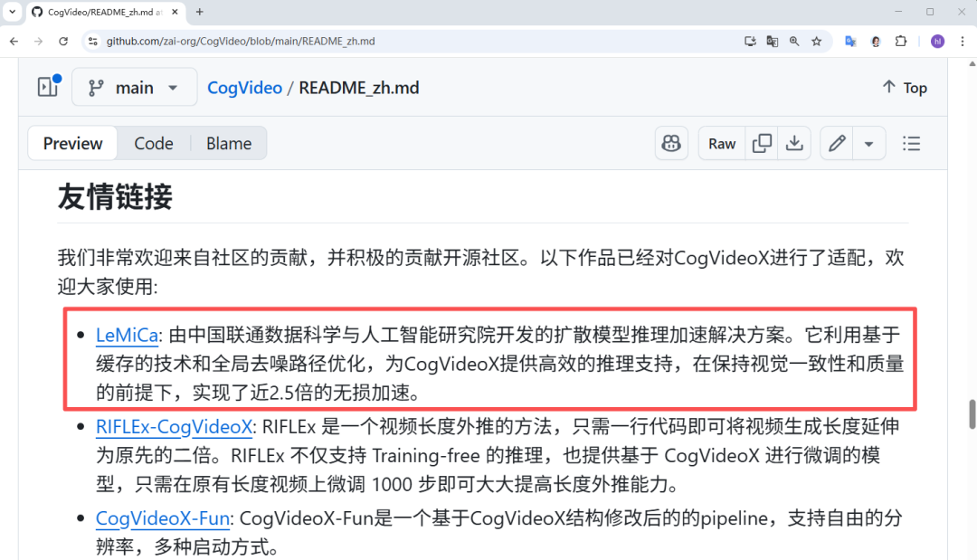Open the LeMiCa project link

point(126,334)
